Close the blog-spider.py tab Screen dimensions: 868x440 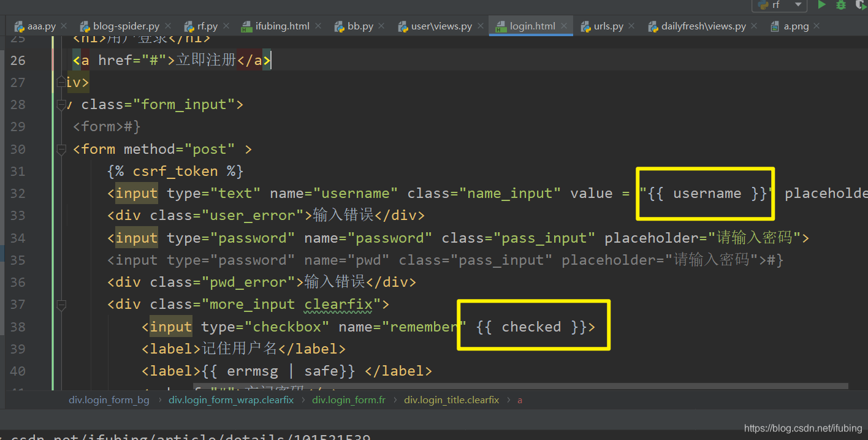tap(169, 26)
